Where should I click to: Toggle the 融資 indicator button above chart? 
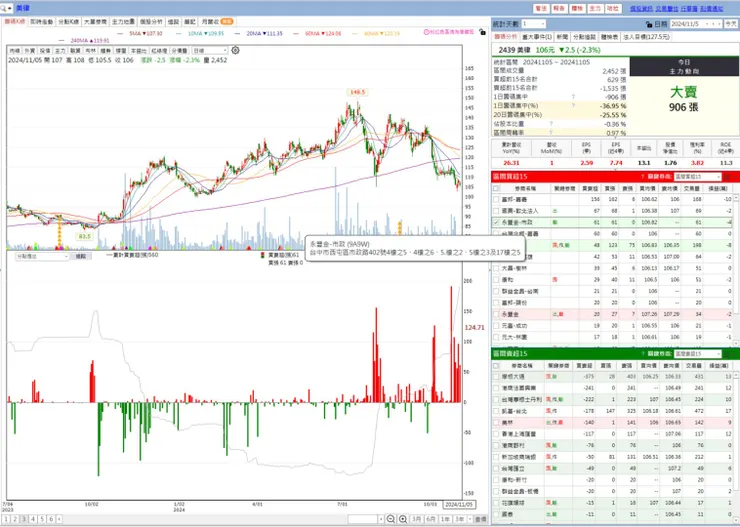[75, 50]
